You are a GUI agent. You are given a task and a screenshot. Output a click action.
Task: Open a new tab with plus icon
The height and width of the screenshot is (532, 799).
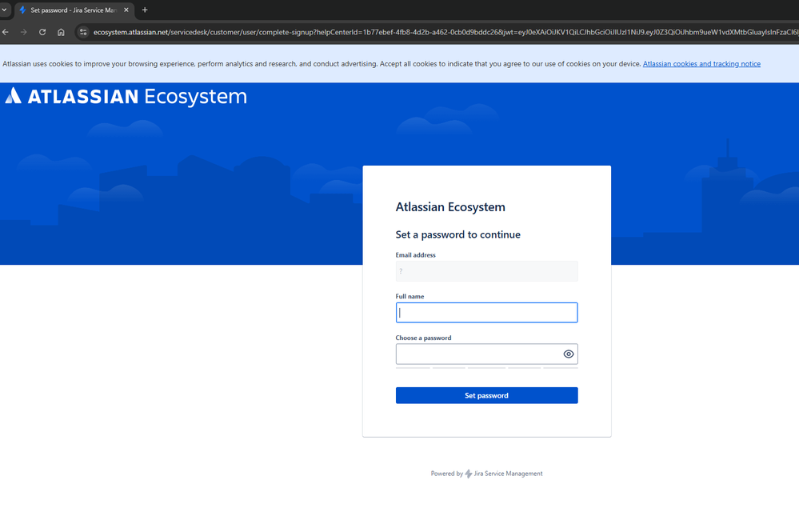pyautogui.click(x=145, y=10)
